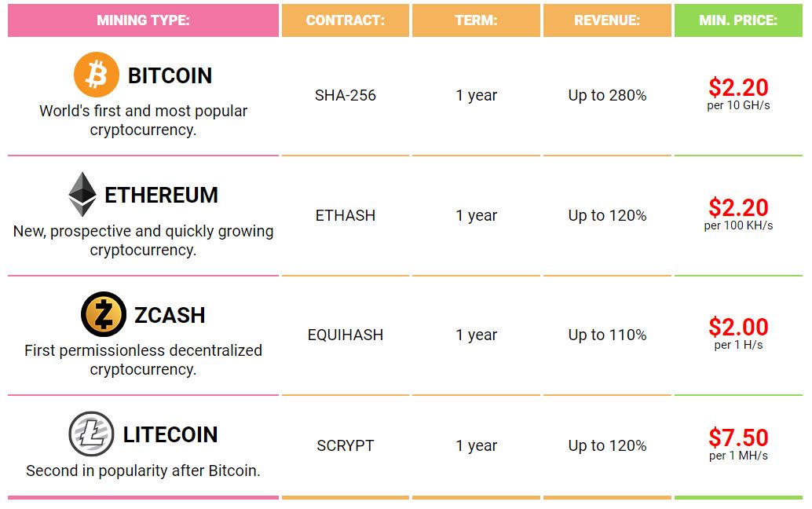Click the EQUIHASH contract cell

click(x=346, y=335)
